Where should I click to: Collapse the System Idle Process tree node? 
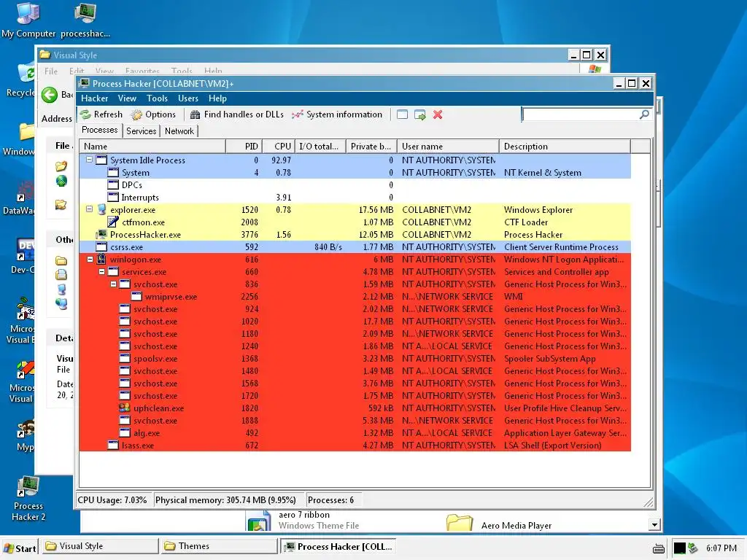(x=89, y=160)
